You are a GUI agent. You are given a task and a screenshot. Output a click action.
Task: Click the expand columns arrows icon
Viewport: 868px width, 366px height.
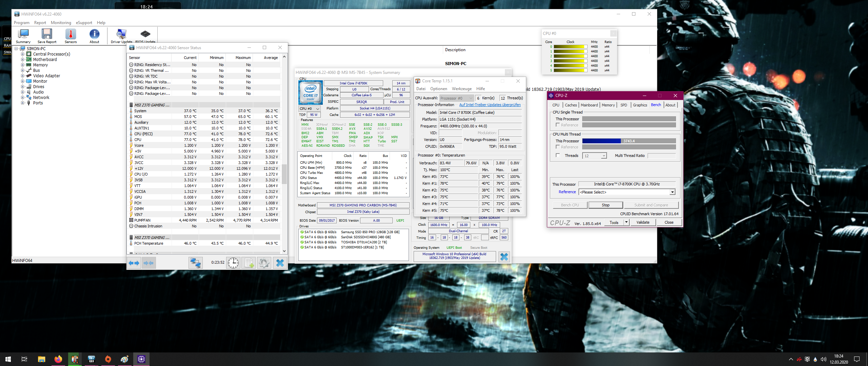134,263
